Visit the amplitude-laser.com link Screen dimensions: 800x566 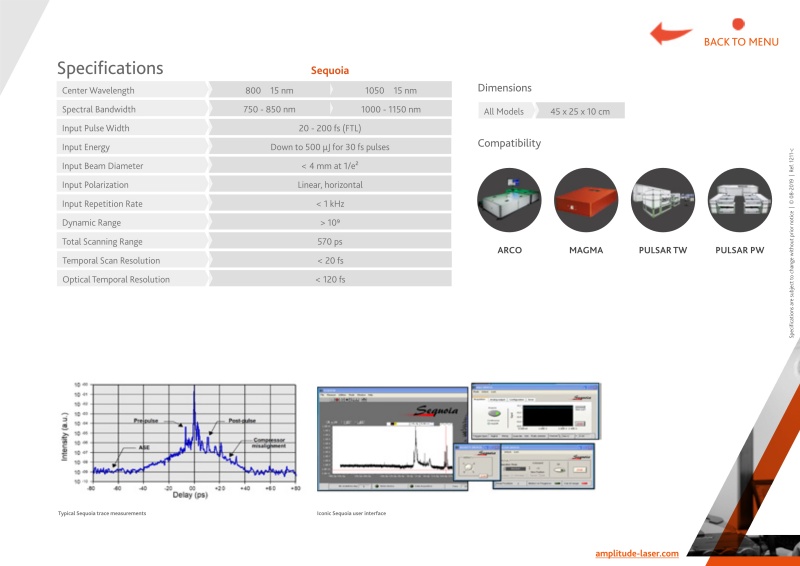coord(636,553)
